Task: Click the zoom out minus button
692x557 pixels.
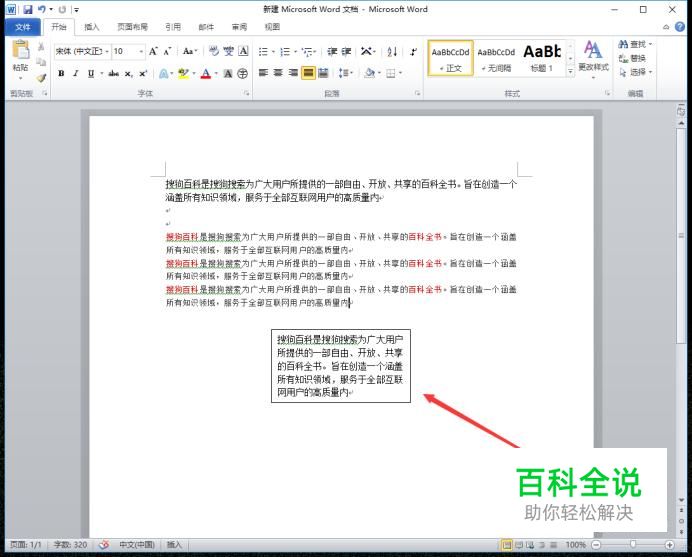Action: click(596, 545)
